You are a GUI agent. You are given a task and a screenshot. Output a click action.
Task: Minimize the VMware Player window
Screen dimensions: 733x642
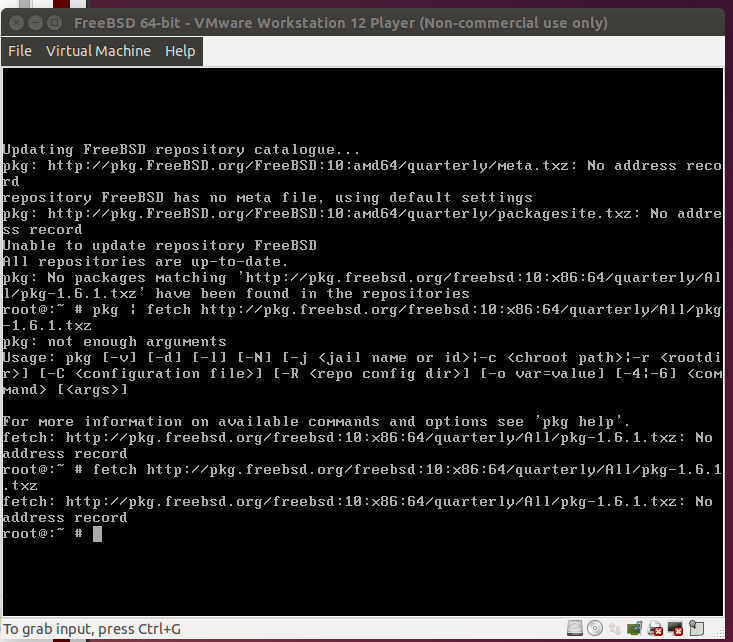point(35,22)
